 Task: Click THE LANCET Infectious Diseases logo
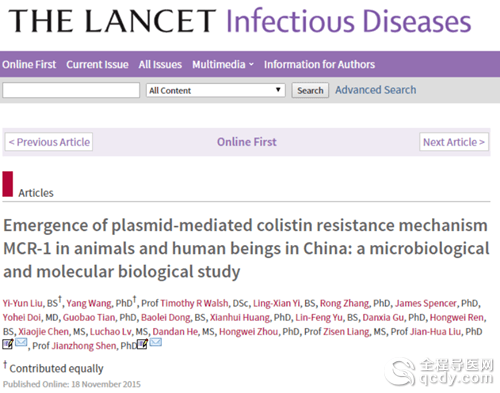tap(240, 21)
